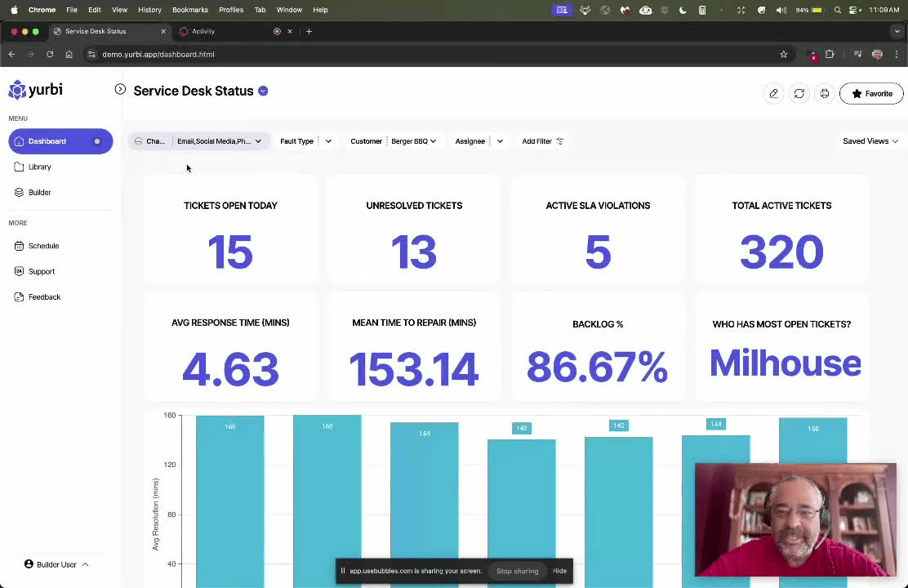Toggle the Channel filter minus circle
This screenshot has height=588, width=908.
pyautogui.click(x=138, y=141)
